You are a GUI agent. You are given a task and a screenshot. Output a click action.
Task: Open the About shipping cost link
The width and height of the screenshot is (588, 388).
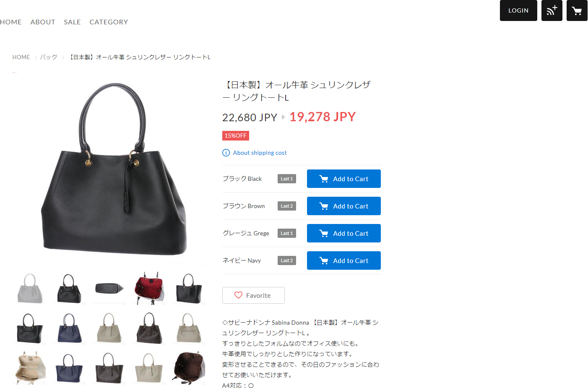point(260,153)
